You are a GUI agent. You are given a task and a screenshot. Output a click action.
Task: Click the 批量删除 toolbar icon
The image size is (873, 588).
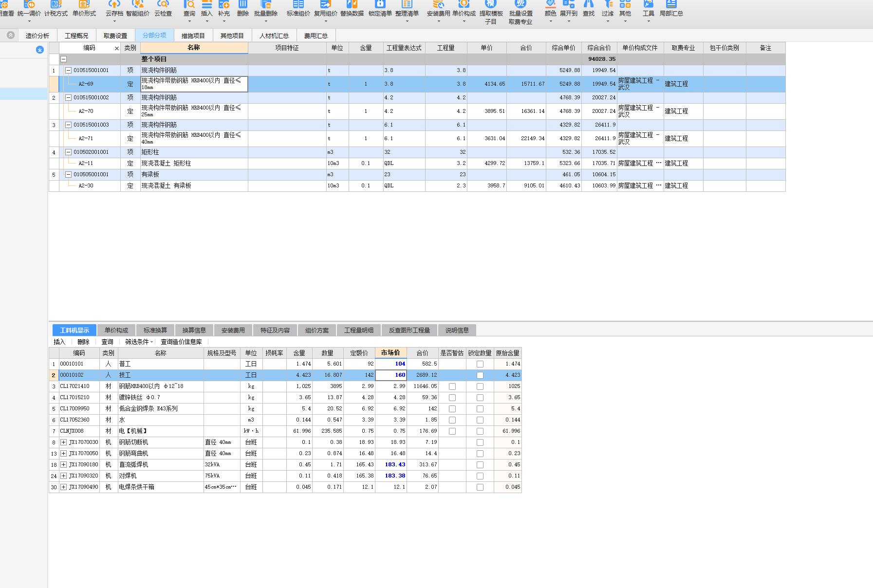[266, 9]
